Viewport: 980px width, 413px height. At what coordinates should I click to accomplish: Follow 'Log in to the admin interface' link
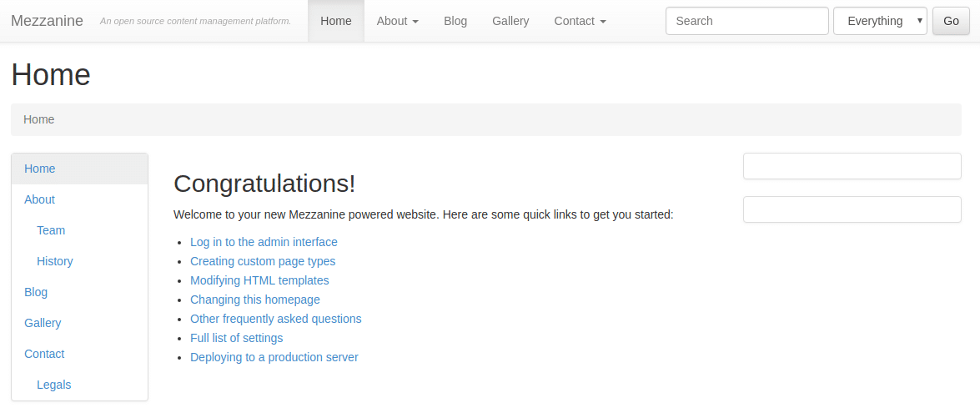point(264,242)
